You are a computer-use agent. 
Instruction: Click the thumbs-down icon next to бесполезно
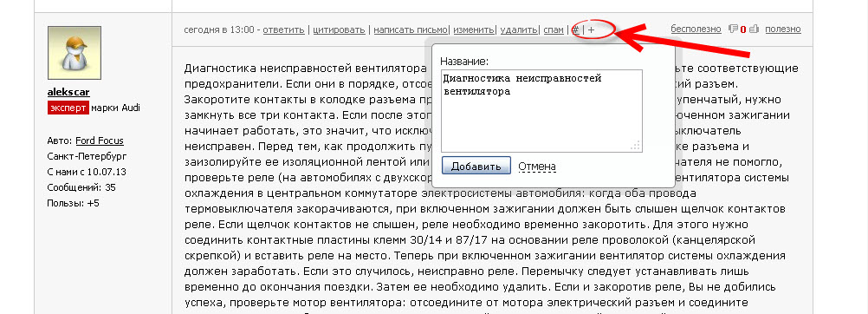point(734,29)
